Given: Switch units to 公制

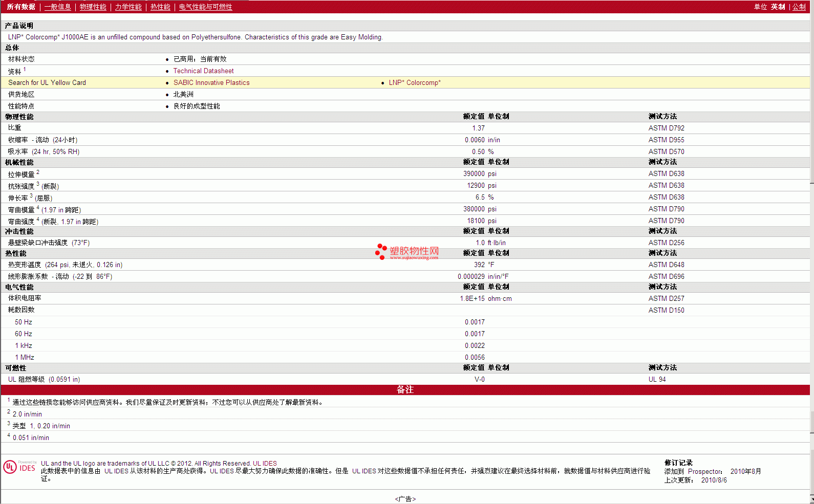Looking at the screenshot, I should [799, 7].
